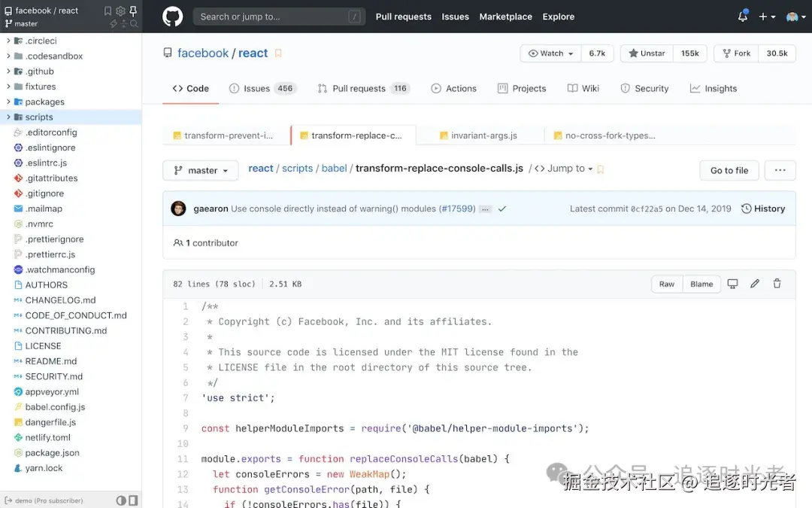
Task: Open the babel breadcrumb link
Action: 334,169
